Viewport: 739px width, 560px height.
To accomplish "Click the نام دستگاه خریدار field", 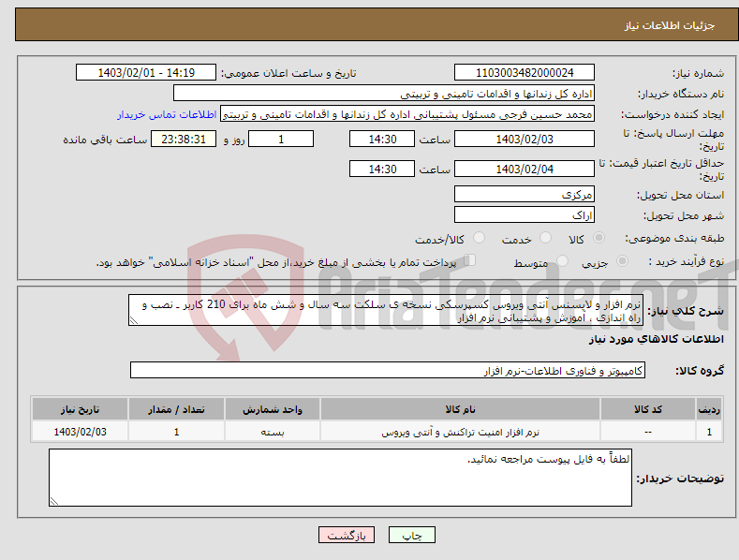I will coord(384,94).
